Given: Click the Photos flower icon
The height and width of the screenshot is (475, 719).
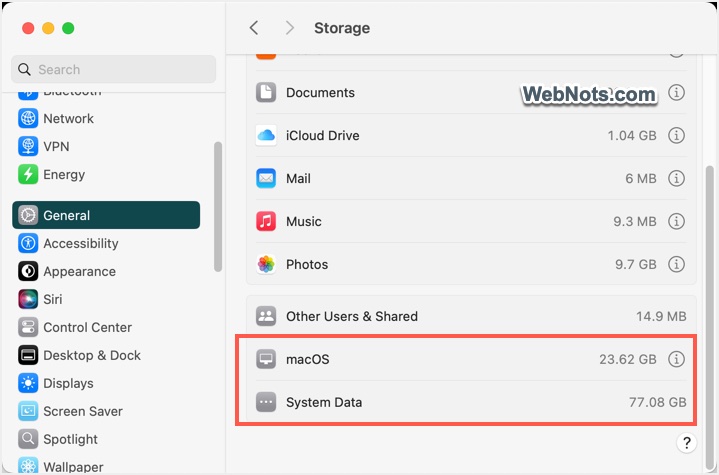Looking at the screenshot, I should click(x=266, y=264).
